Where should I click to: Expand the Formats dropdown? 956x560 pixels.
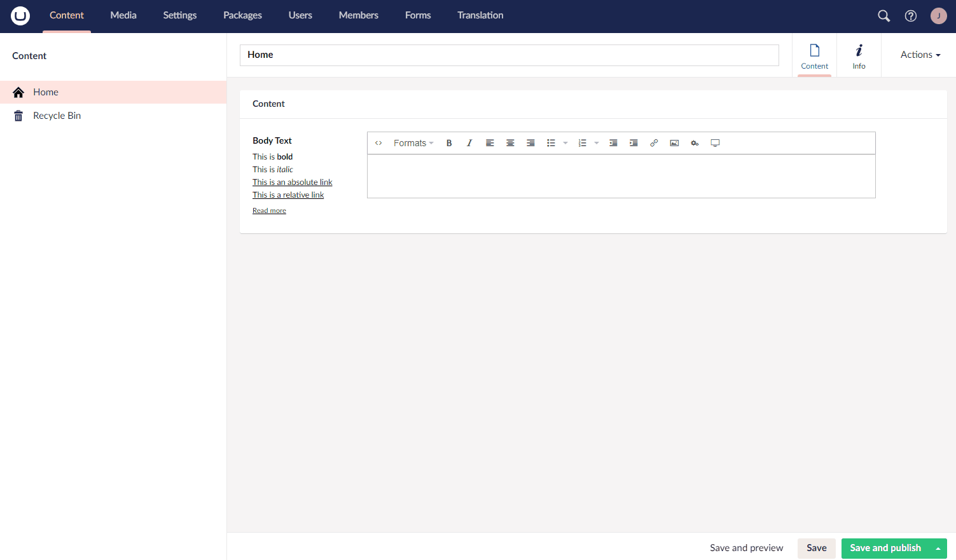(413, 143)
